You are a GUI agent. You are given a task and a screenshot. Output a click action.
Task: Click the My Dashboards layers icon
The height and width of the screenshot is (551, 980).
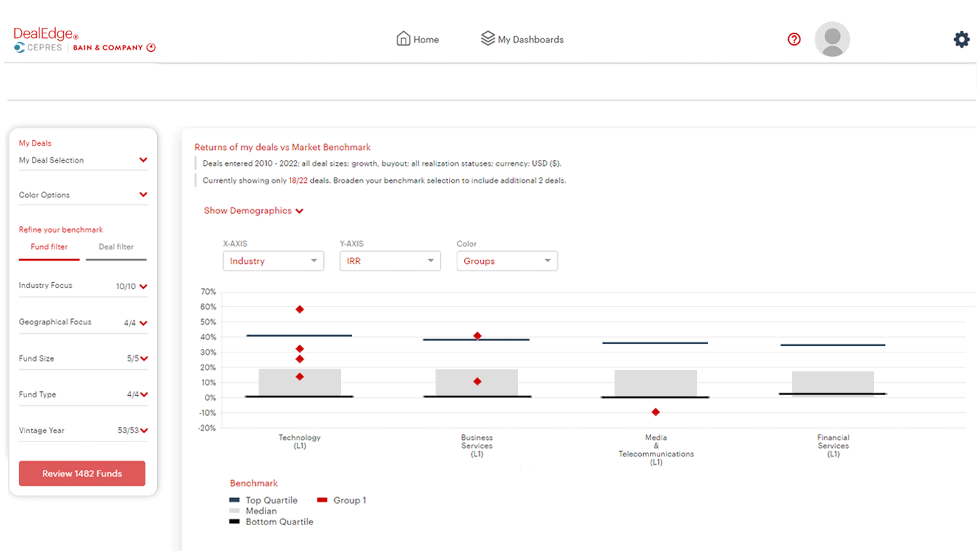pos(487,39)
